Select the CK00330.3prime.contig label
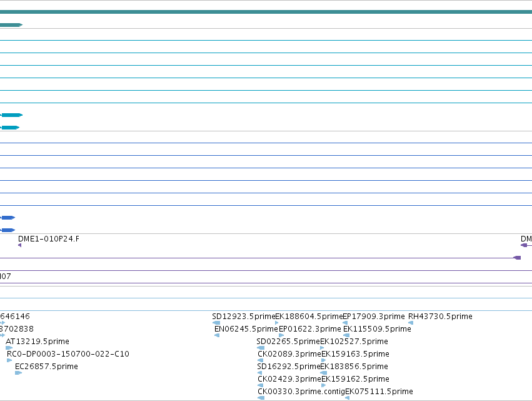Viewport: 532px width, 401px height. [x=301, y=392]
